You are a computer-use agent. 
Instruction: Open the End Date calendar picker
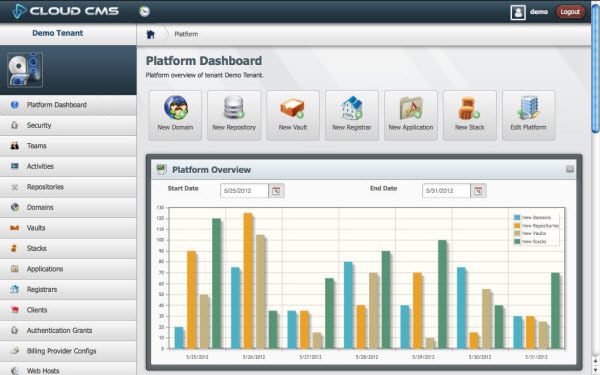(478, 191)
